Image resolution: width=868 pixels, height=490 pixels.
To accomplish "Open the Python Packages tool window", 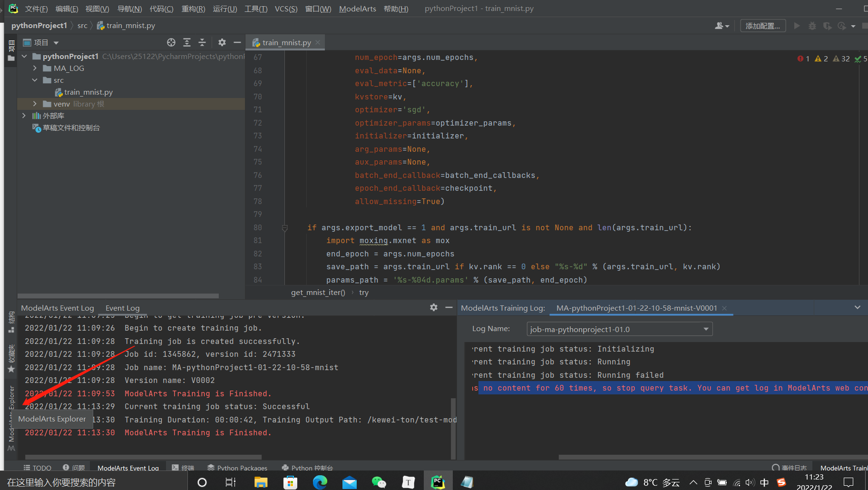I will (x=237, y=468).
